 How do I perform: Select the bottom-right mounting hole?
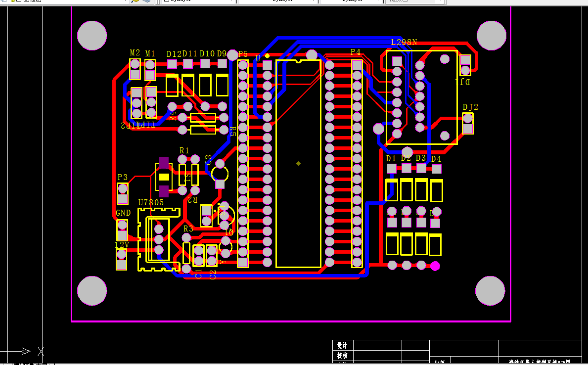490,291
